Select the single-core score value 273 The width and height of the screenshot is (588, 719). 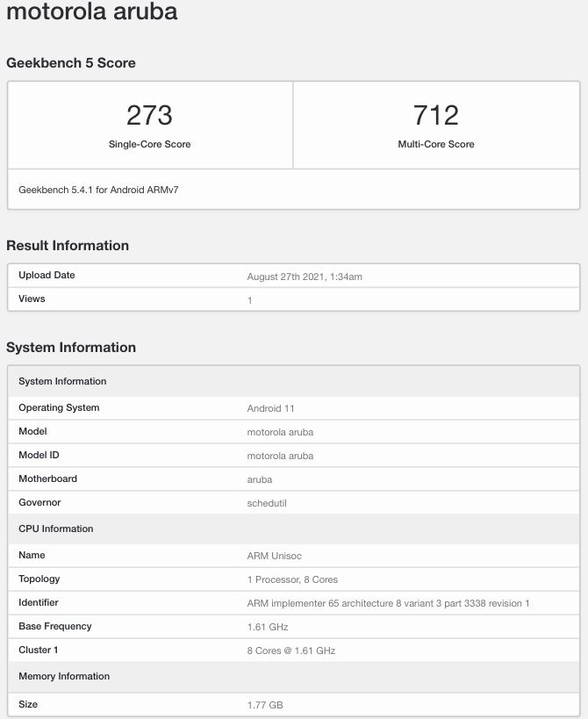click(149, 115)
